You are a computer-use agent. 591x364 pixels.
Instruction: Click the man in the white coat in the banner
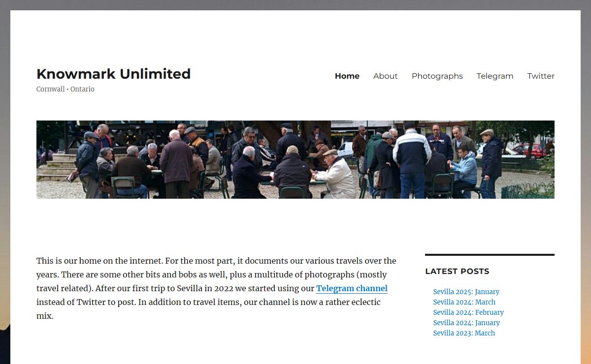(x=336, y=175)
